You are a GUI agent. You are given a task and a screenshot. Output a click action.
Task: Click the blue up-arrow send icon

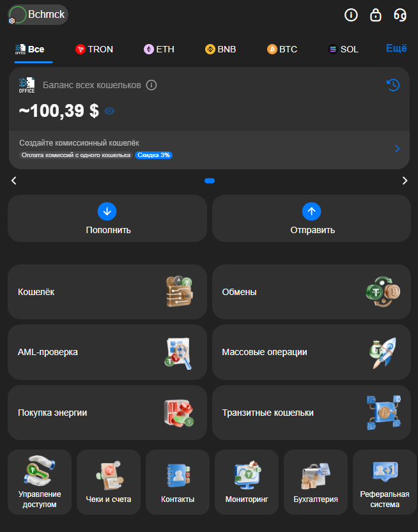[311, 211]
